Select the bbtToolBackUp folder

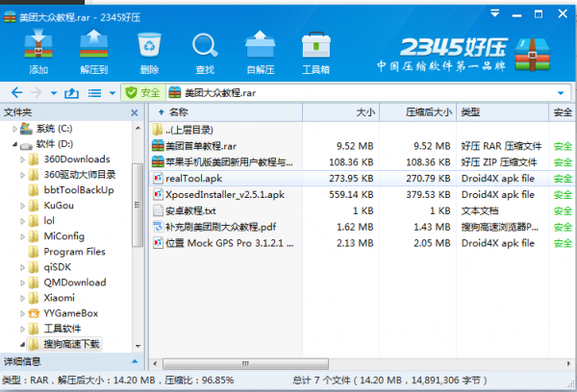click(x=71, y=190)
